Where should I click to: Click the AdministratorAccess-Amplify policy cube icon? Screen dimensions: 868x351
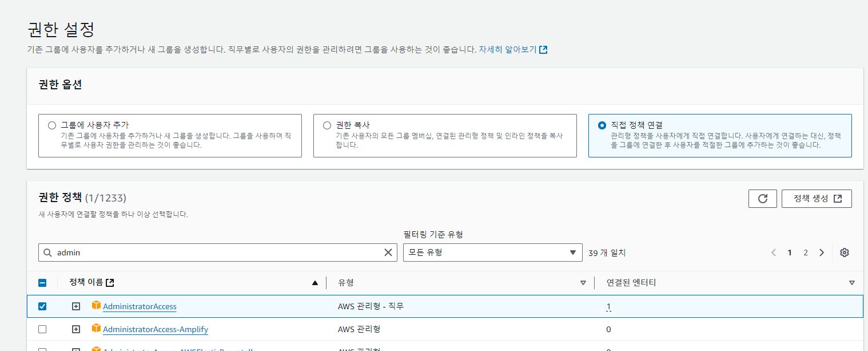tap(96, 329)
